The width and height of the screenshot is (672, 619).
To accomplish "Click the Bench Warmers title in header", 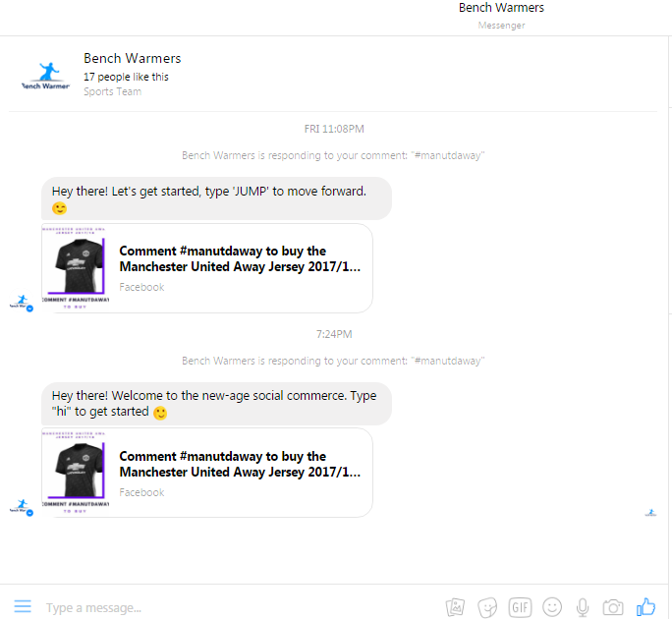I will (501, 8).
